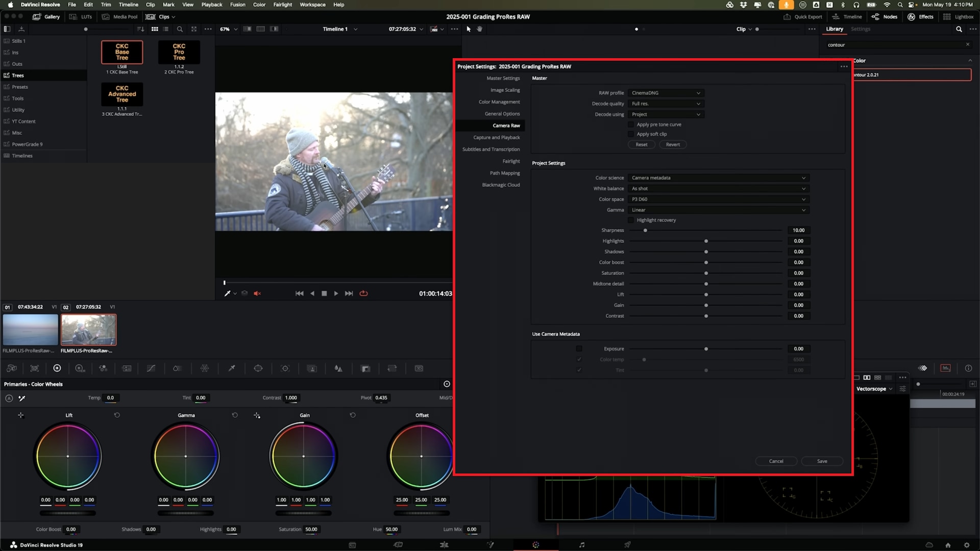Select CKC Pro Tree still thumbnail
980x551 pixels.
click(179, 52)
